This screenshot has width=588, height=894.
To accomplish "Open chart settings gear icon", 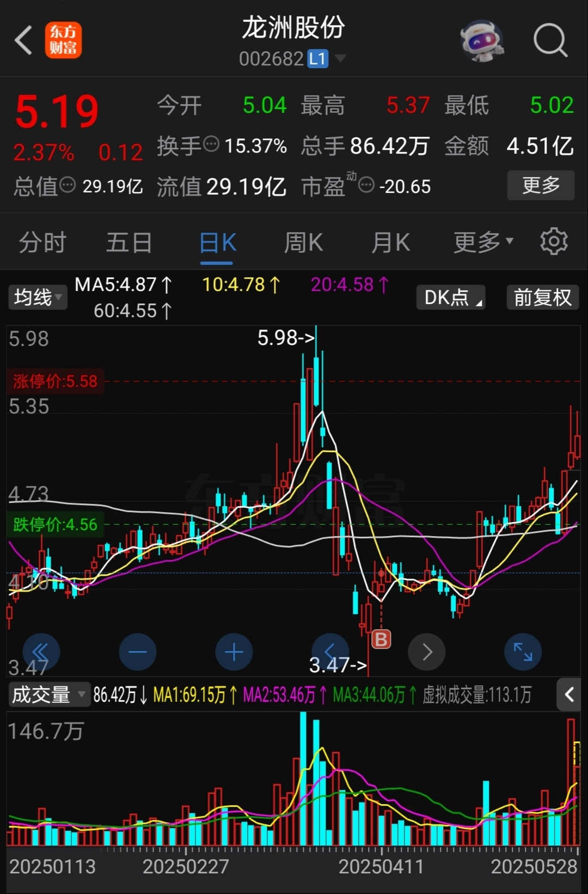I will click(x=554, y=241).
